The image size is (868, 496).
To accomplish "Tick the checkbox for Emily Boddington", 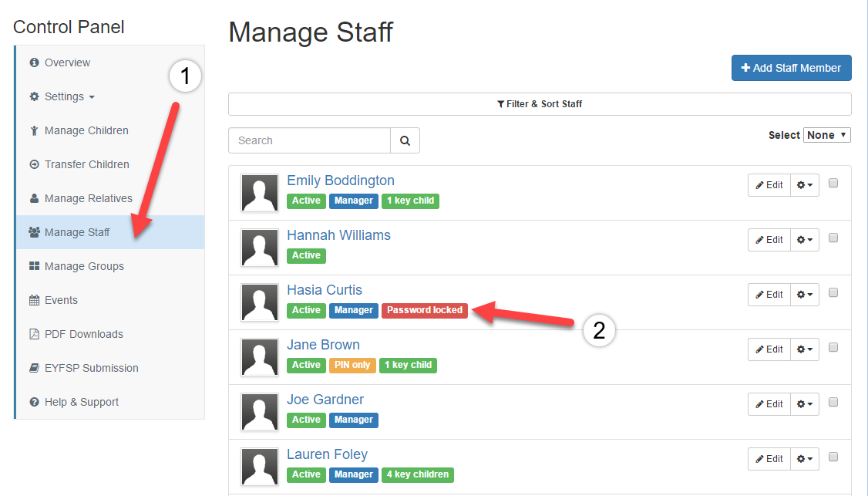I will tap(833, 183).
